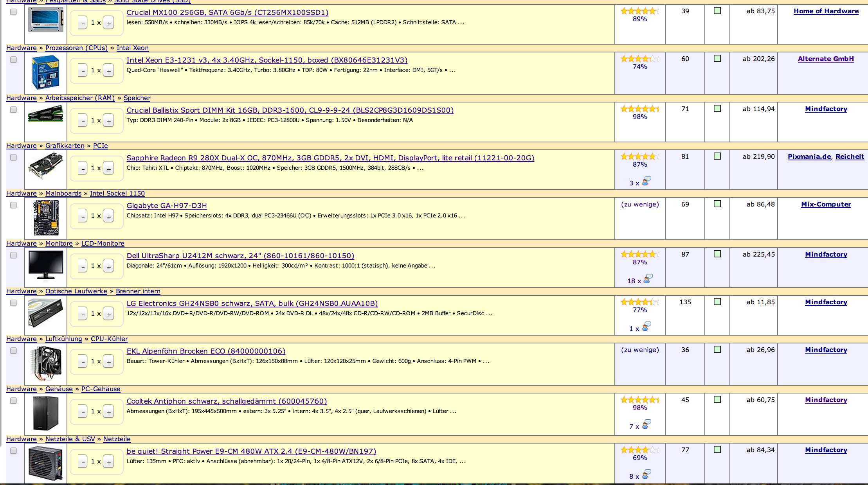Screen dimensions: 868x485
Task: Decrease quantity of Sapphire Radeon R9 280X
Action: (83, 168)
